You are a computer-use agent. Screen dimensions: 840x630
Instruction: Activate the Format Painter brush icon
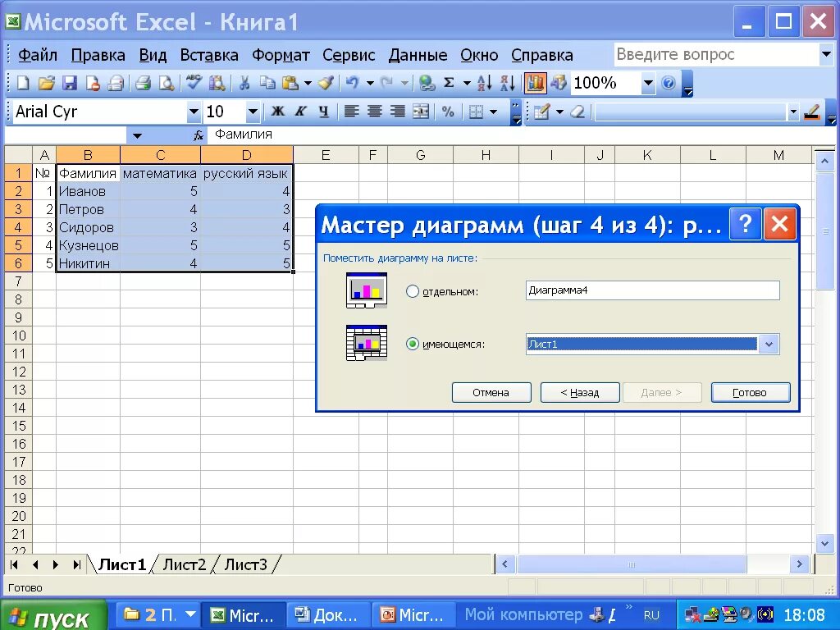pyautogui.click(x=326, y=83)
